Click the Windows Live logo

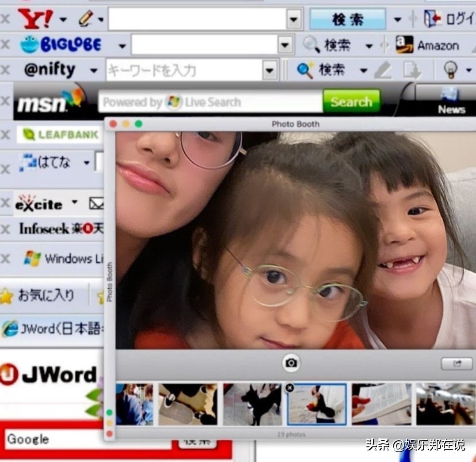[64, 259]
